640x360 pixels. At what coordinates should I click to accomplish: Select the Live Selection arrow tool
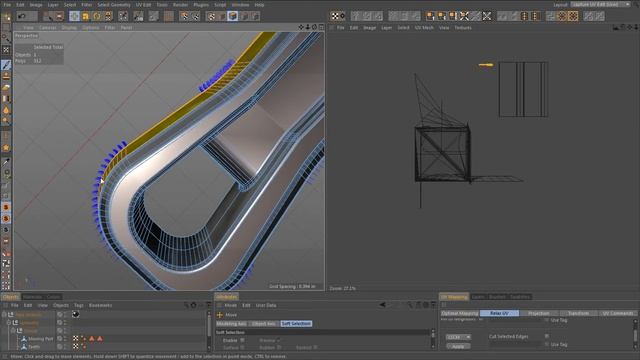49,16
